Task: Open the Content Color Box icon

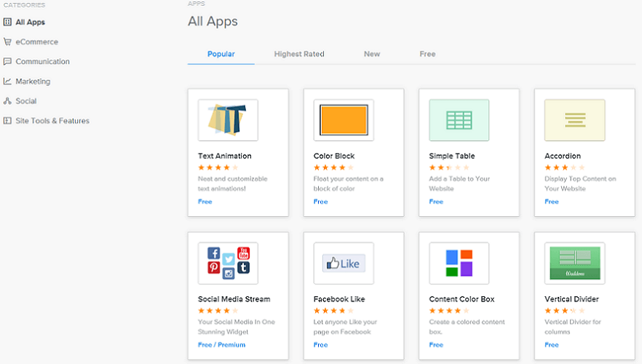Action: pos(459,264)
